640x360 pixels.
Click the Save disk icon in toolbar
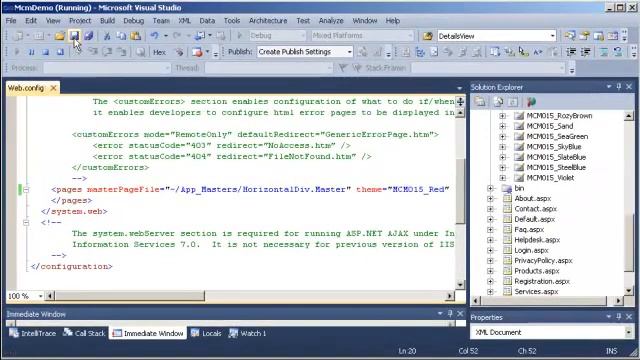74,36
